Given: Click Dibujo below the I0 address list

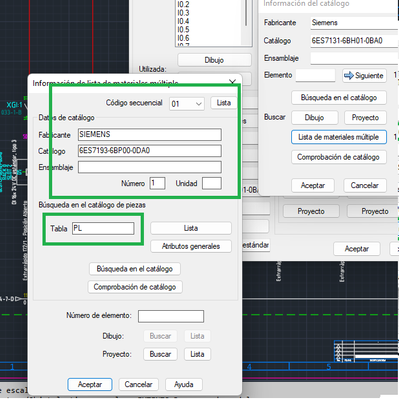Looking at the screenshot, I should pyautogui.click(x=214, y=60).
